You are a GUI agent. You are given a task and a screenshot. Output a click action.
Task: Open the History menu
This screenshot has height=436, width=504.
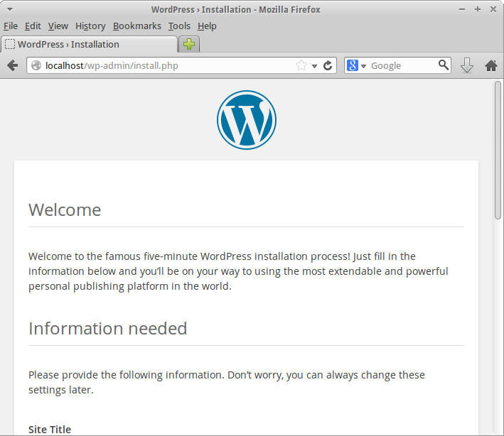(90, 26)
